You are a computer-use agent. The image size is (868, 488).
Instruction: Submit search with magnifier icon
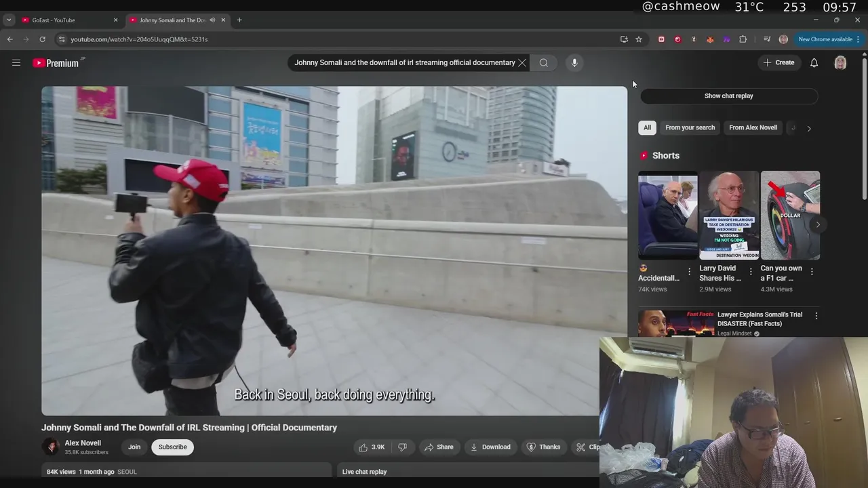[544, 63]
